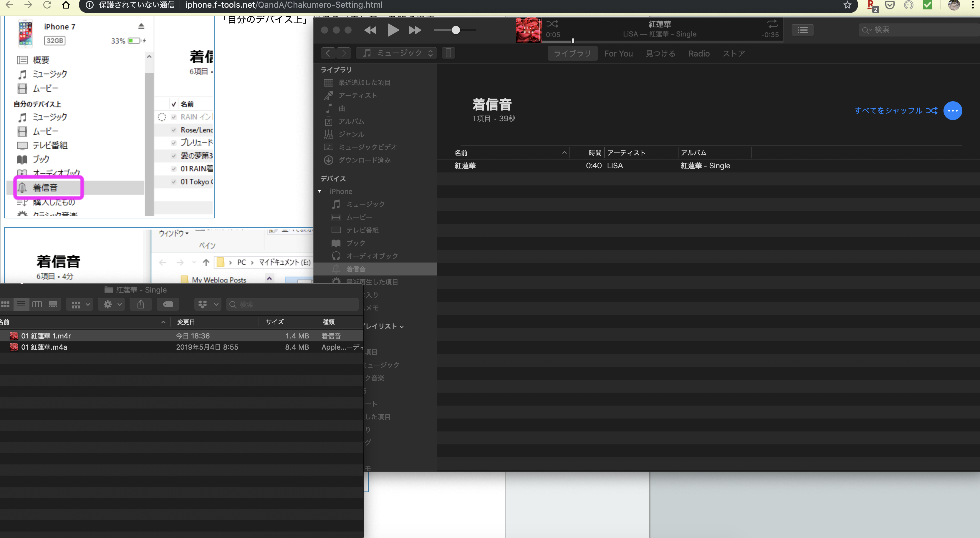
Task: Open Finder group-by dropdown
Action: tap(80, 305)
